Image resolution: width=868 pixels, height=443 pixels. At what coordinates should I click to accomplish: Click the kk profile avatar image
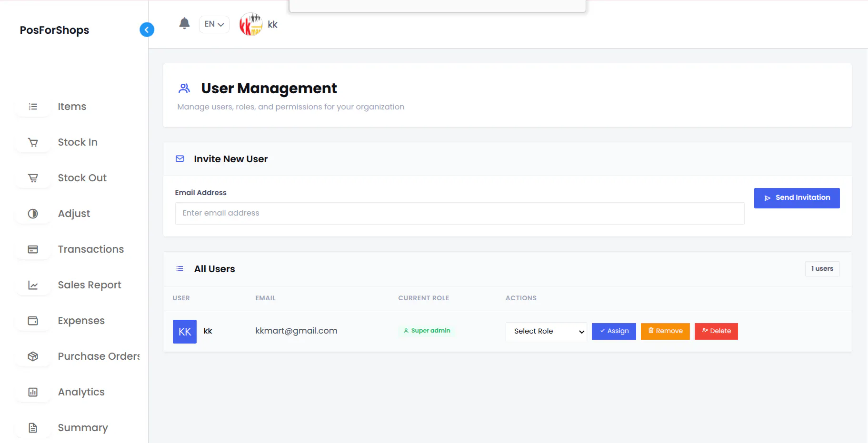[x=251, y=24]
